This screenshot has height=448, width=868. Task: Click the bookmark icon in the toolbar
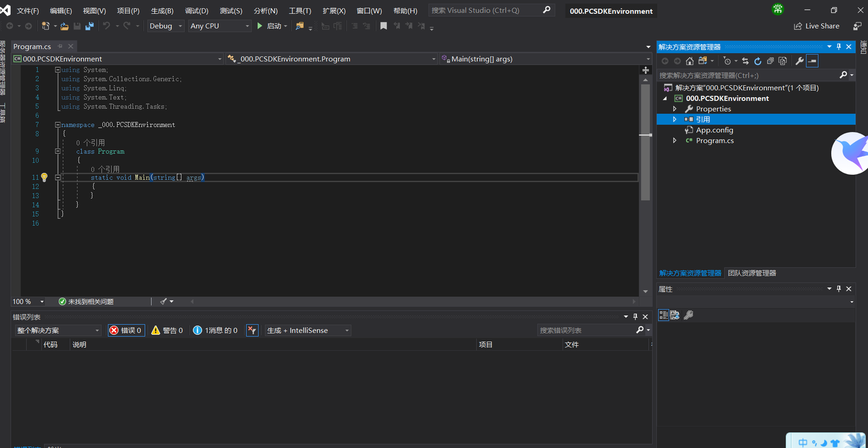[x=383, y=26]
